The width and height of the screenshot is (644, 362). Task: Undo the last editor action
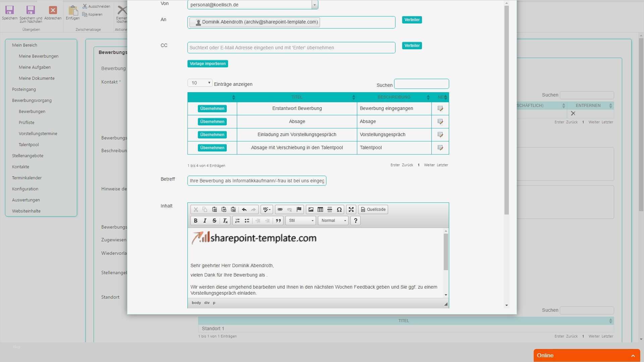click(244, 209)
